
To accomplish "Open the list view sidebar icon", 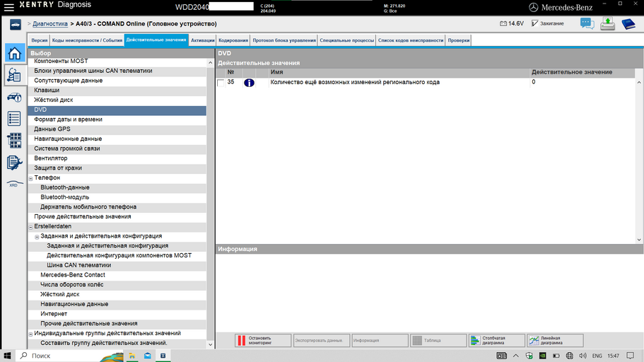I will click(x=14, y=119).
